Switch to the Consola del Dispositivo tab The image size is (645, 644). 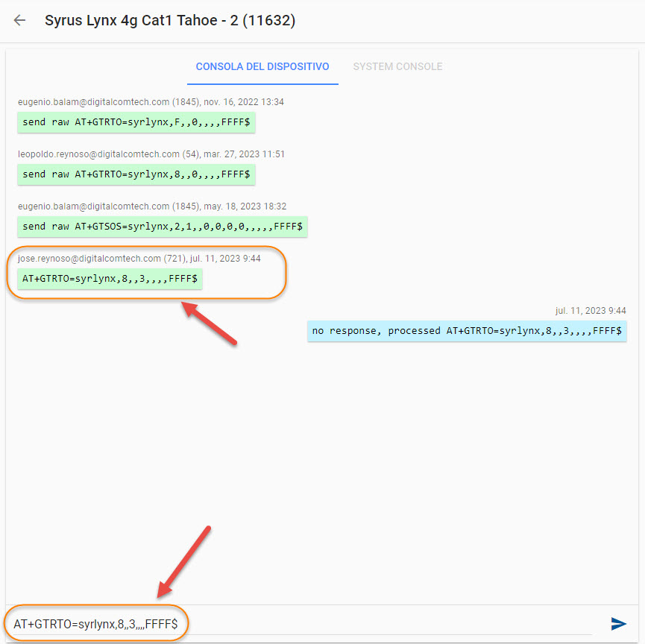[x=262, y=66]
